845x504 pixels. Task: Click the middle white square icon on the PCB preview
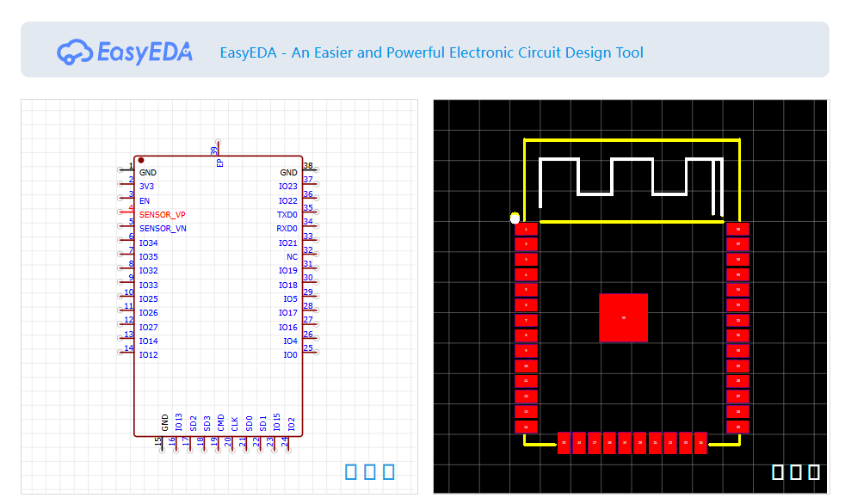(x=796, y=472)
